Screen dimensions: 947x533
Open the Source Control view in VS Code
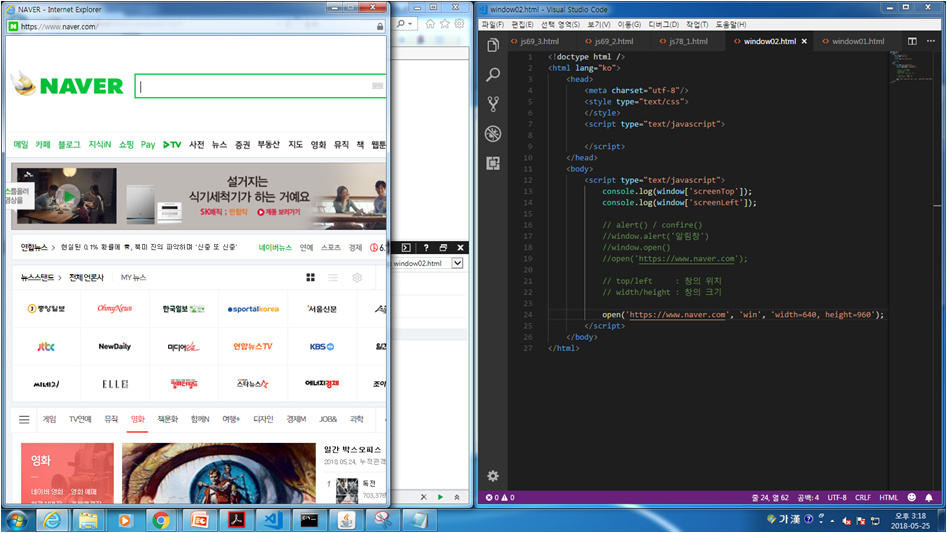(x=493, y=104)
